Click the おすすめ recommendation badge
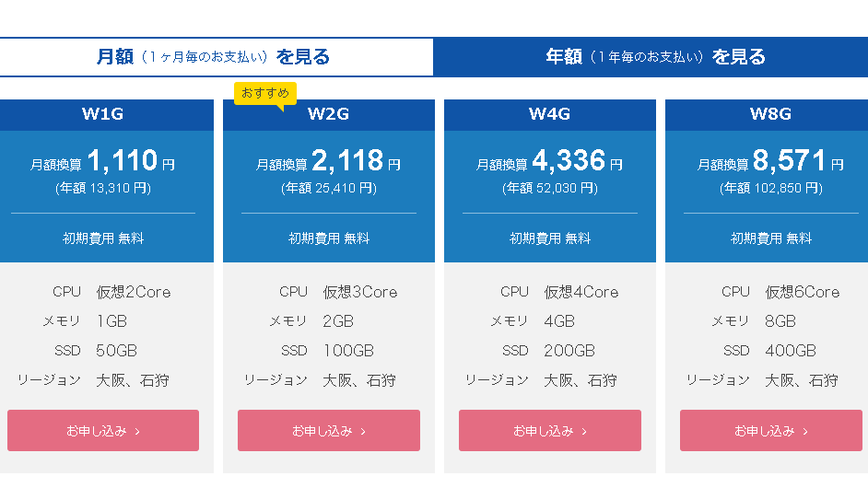868x488 pixels. coord(265,92)
